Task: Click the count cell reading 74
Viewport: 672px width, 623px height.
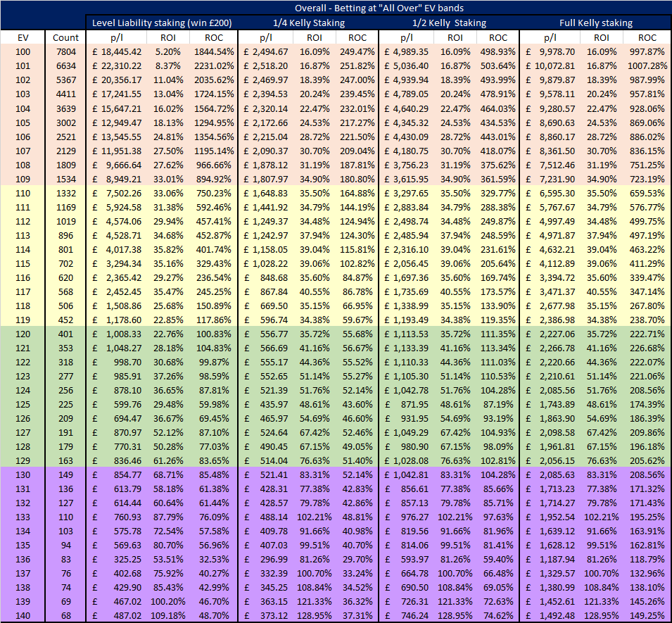Action: click(66, 589)
